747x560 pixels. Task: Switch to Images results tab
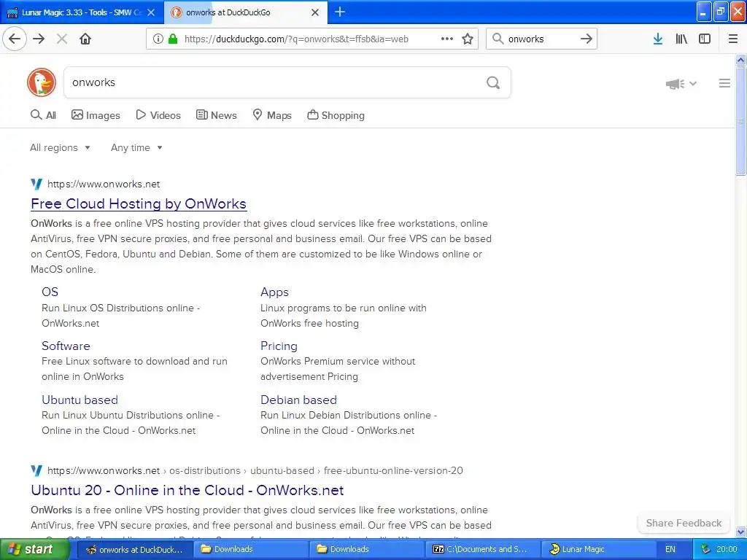96,115
